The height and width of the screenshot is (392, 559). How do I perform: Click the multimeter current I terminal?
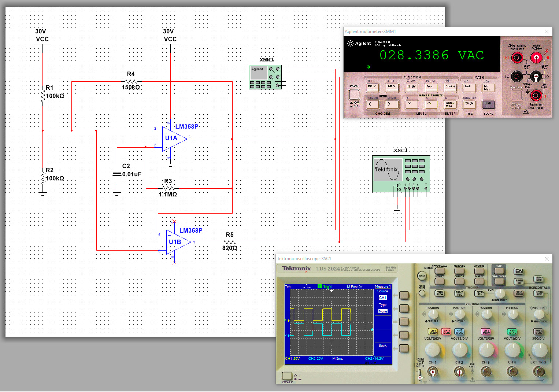pyautogui.click(x=536, y=96)
